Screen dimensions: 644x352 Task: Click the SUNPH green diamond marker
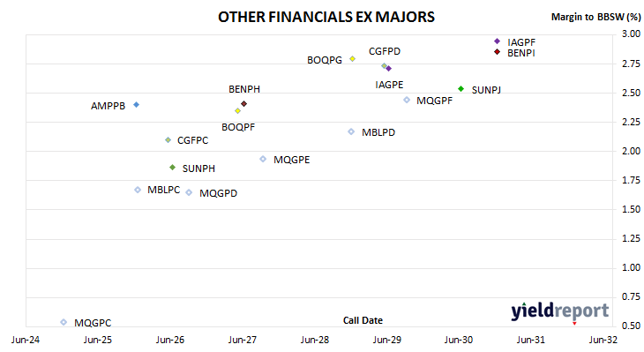click(173, 167)
